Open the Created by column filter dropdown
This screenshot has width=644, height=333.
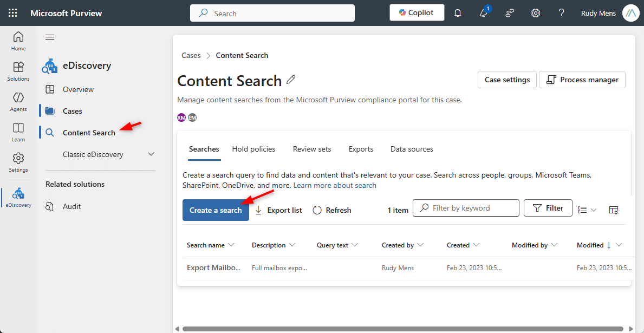(x=420, y=245)
